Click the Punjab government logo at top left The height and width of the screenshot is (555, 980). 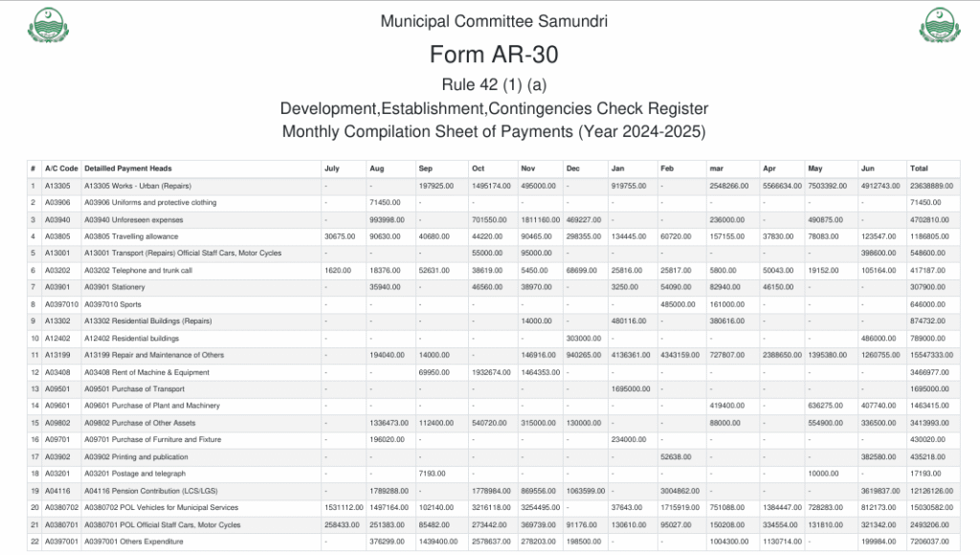coord(48,26)
